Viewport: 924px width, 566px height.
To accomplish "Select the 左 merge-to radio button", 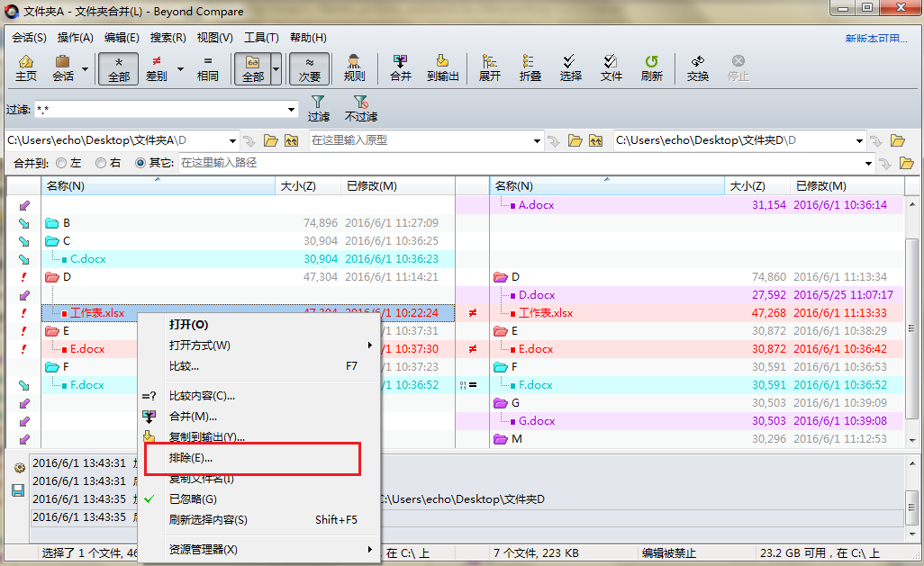I will (61, 163).
